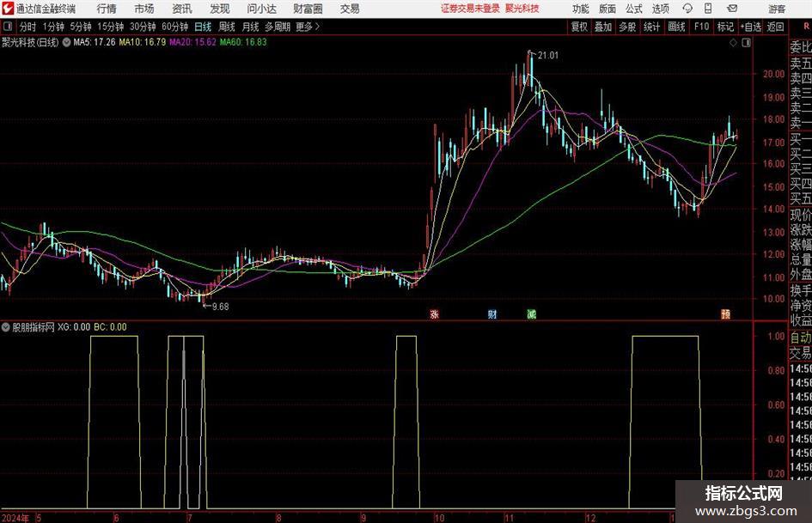
Task: Open the 问小达 menu
Action: (x=261, y=9)
